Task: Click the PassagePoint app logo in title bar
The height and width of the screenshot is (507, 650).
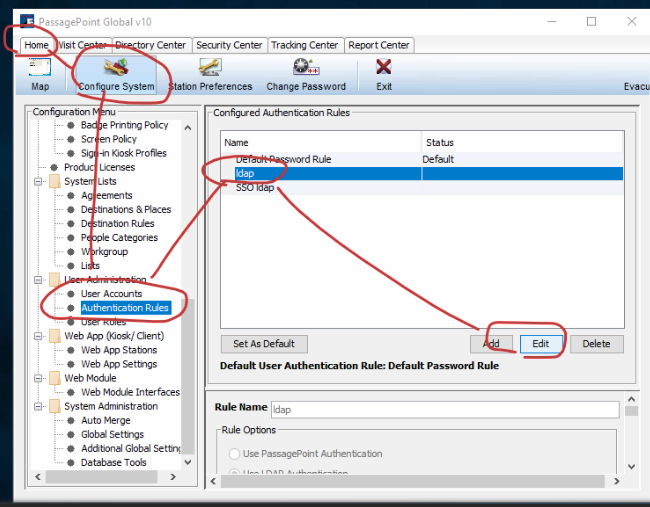Action: point(27,20)
